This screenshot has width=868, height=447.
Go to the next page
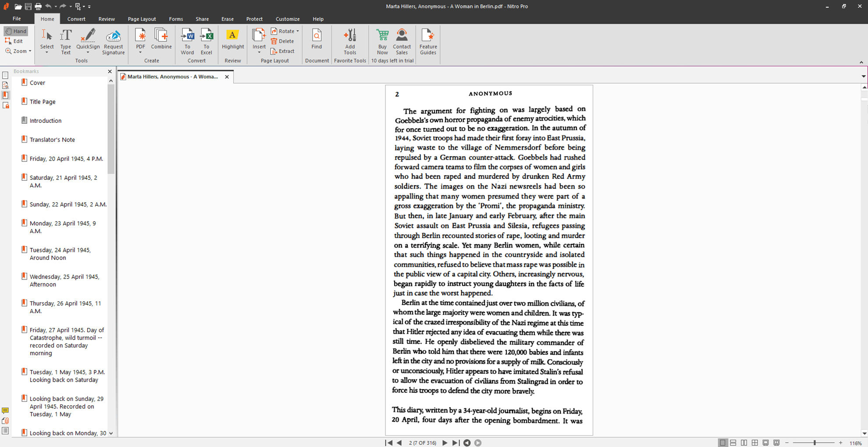tap(445, 443)
